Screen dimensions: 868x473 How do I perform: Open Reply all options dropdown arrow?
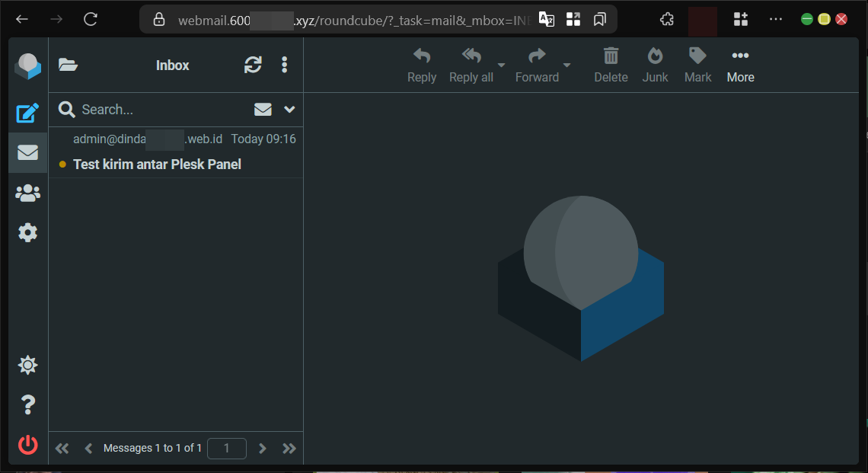tap(501, 66)
